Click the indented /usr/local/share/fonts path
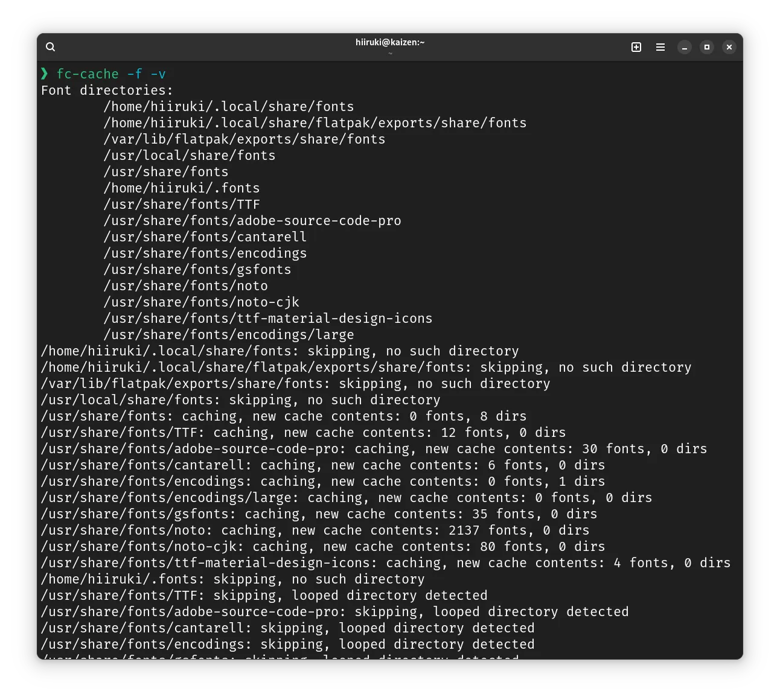This screenshot has width=780, height=700. (x=190, y=156)
